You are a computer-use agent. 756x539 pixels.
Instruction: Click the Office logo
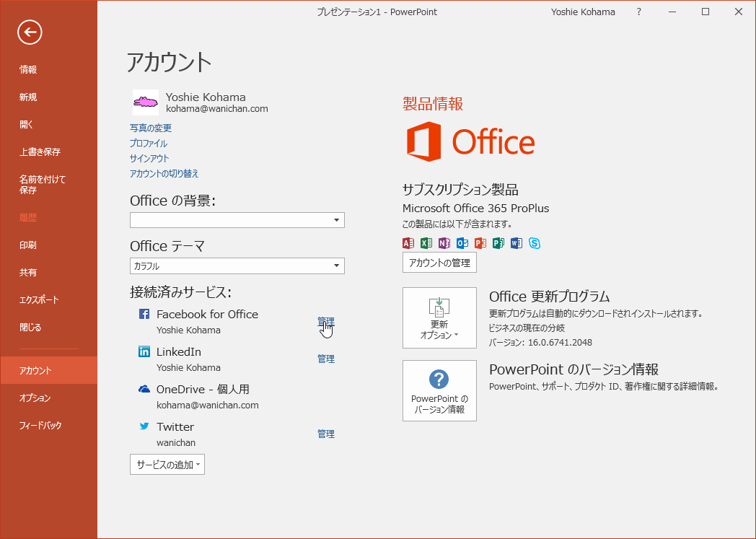click(x=470, y=141)
